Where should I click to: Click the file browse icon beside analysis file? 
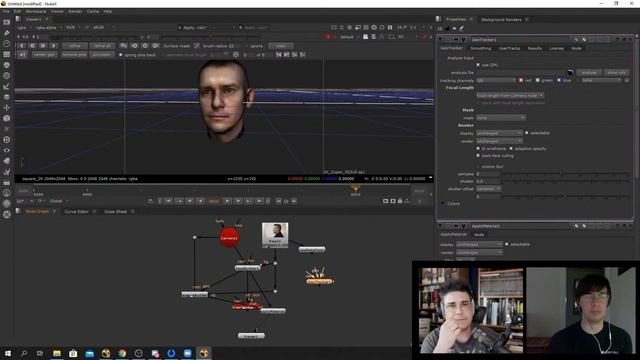(x=570, y=72)
